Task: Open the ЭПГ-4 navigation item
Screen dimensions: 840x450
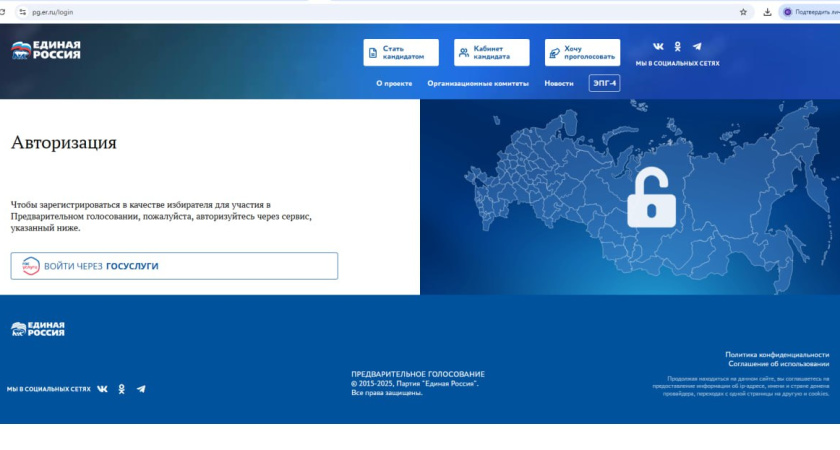Action: point(604,84)
